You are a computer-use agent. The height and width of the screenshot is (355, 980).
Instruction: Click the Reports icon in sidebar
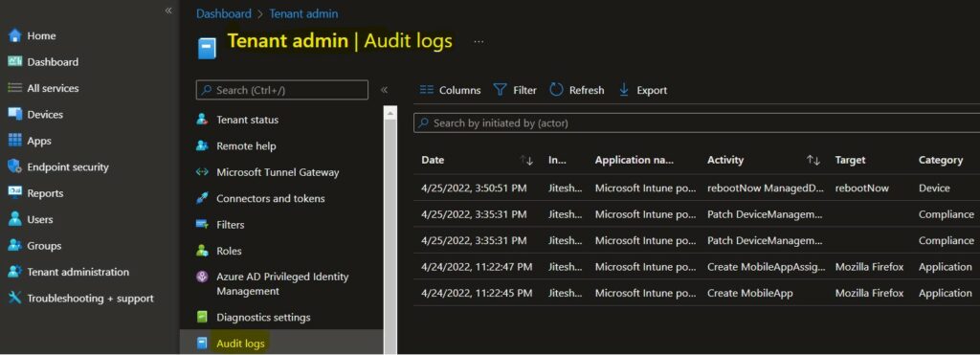click(15, 193)
